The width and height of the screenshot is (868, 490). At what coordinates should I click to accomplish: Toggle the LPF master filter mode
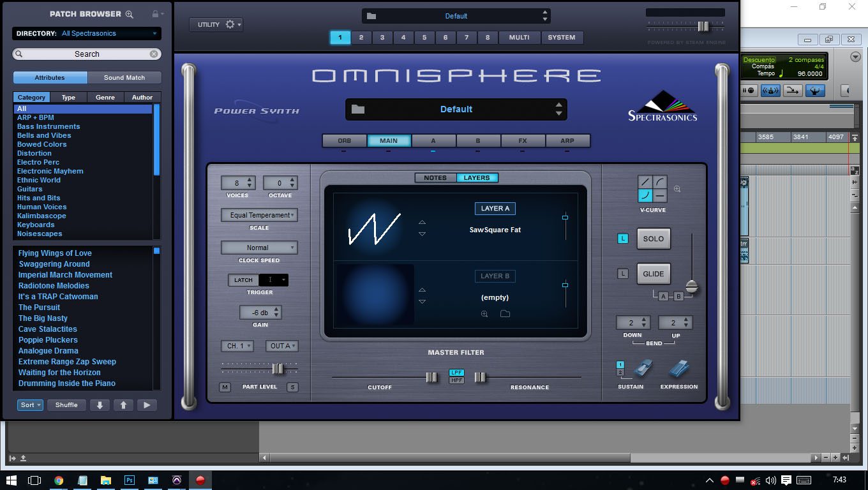click(x=456, y=373)
